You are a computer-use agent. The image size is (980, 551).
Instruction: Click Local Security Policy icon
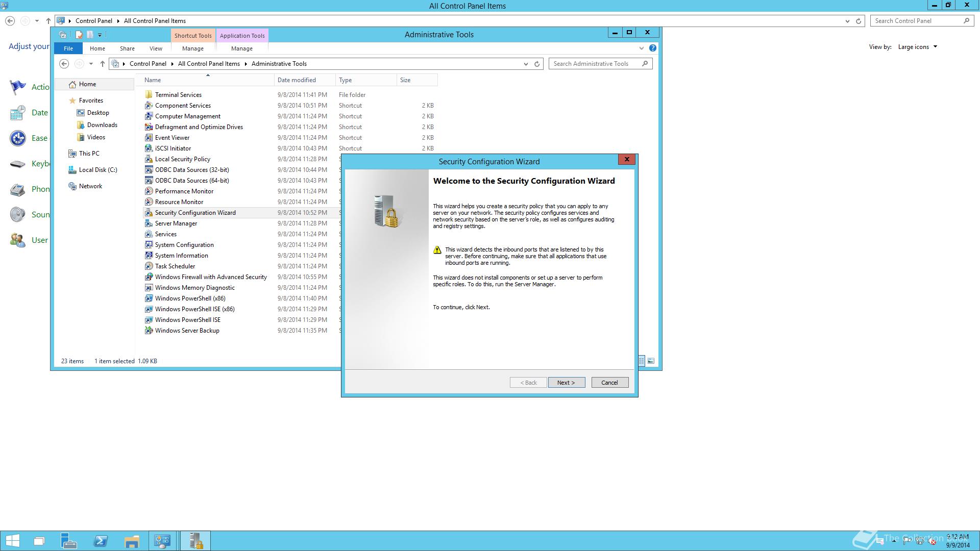pos(149,159)
